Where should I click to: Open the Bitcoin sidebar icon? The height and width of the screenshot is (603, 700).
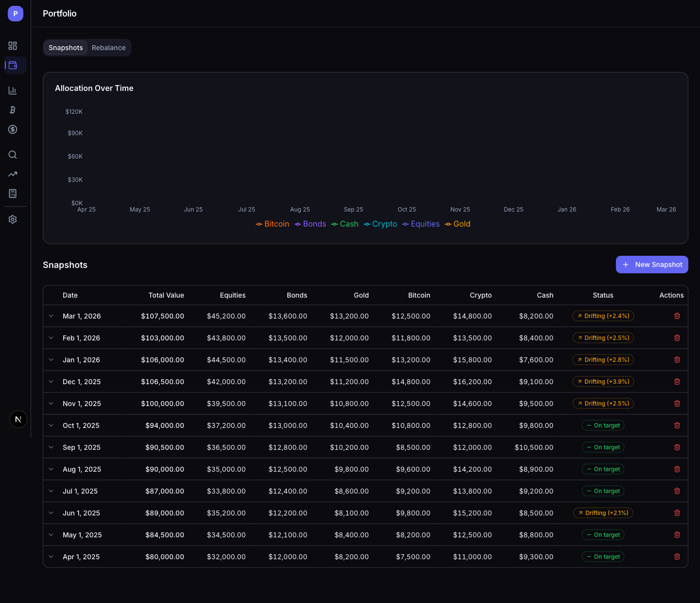click(x=13, y=110)
